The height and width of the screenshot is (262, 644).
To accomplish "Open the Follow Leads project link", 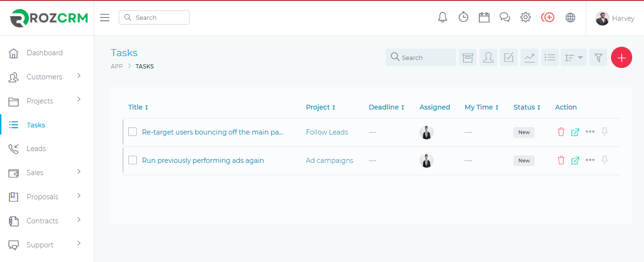I will click(327, 132).
